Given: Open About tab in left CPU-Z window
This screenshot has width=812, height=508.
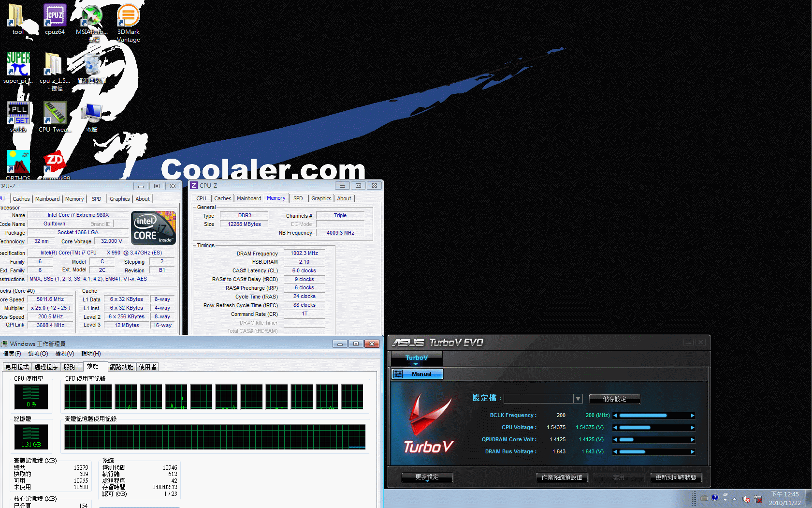Looking at the screenshot, I should click(x=143, y=199).
